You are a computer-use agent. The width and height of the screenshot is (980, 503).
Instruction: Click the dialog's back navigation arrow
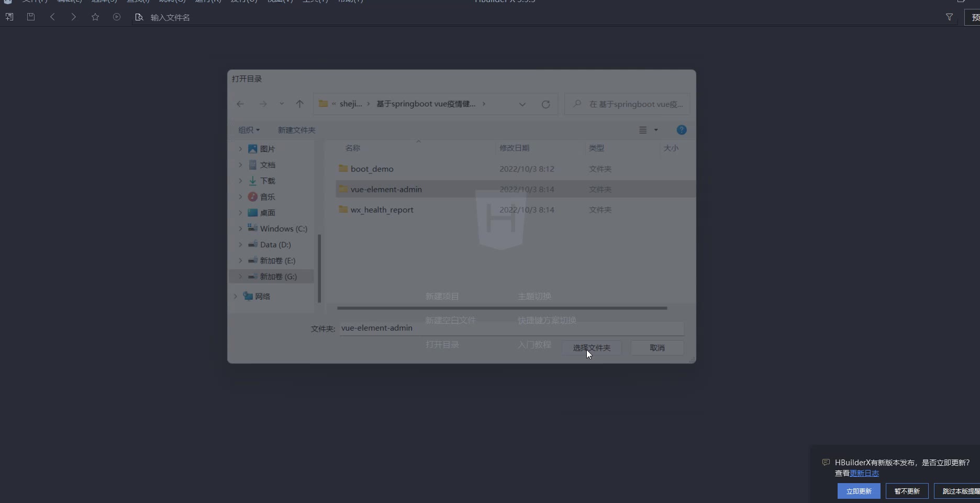(240, 104)
